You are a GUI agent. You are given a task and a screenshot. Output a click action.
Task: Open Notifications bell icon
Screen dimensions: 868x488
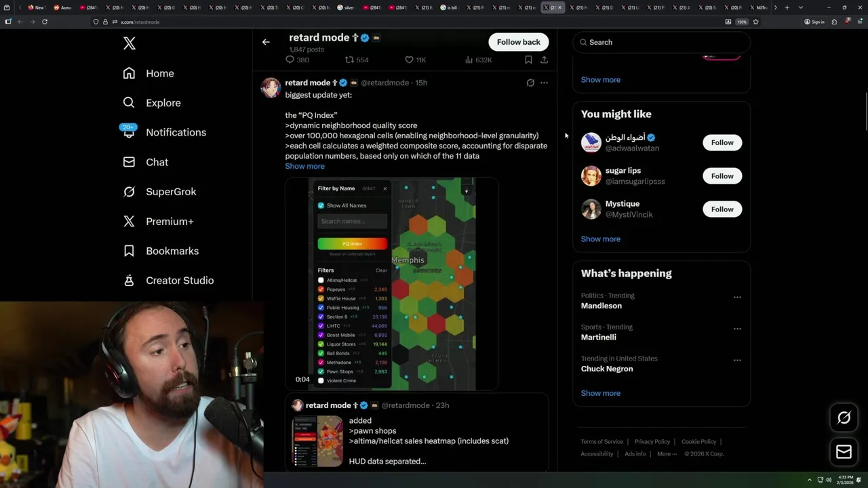[129, 131]
